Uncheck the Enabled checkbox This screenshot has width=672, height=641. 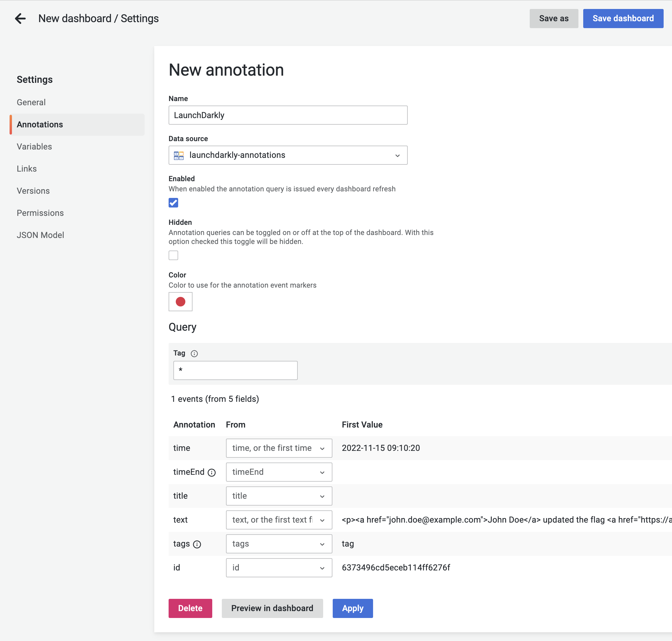(x=173, y=203)
